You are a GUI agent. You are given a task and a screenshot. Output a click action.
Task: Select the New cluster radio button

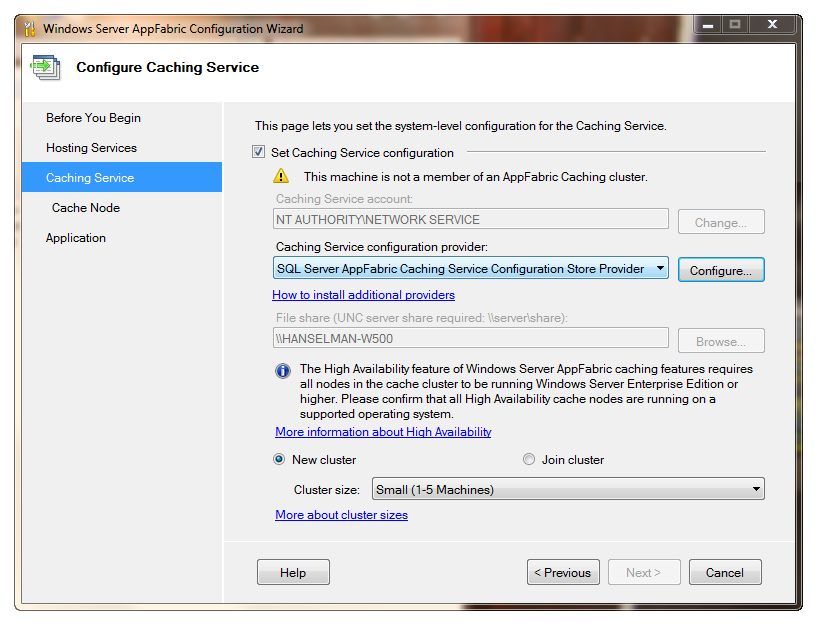coord(279,459)
